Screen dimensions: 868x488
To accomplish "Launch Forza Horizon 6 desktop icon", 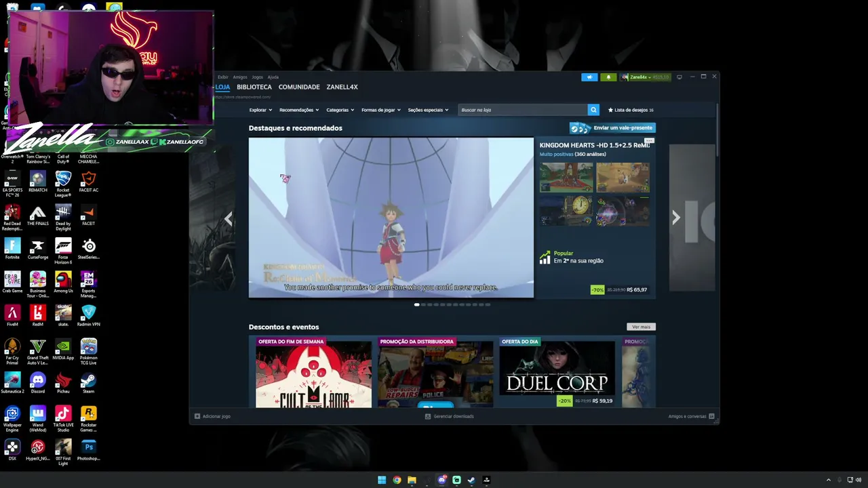I will [63, 250].
